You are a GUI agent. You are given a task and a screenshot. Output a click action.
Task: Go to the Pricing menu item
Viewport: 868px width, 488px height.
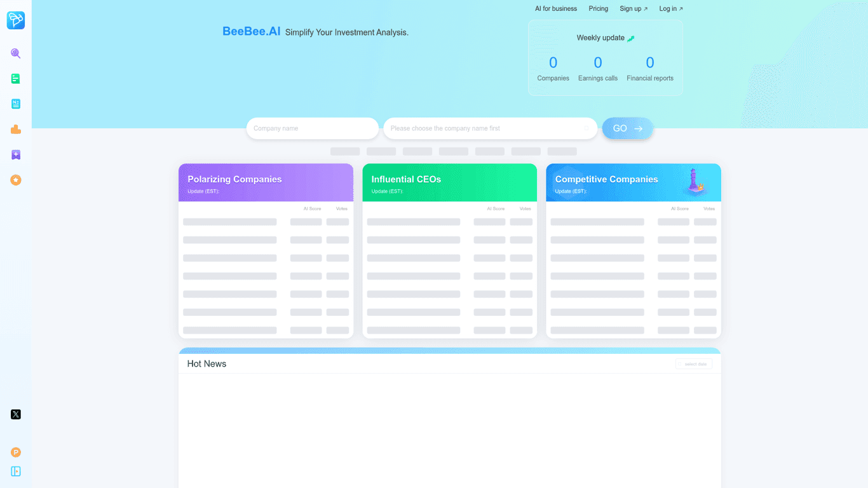tap(598, 9)
